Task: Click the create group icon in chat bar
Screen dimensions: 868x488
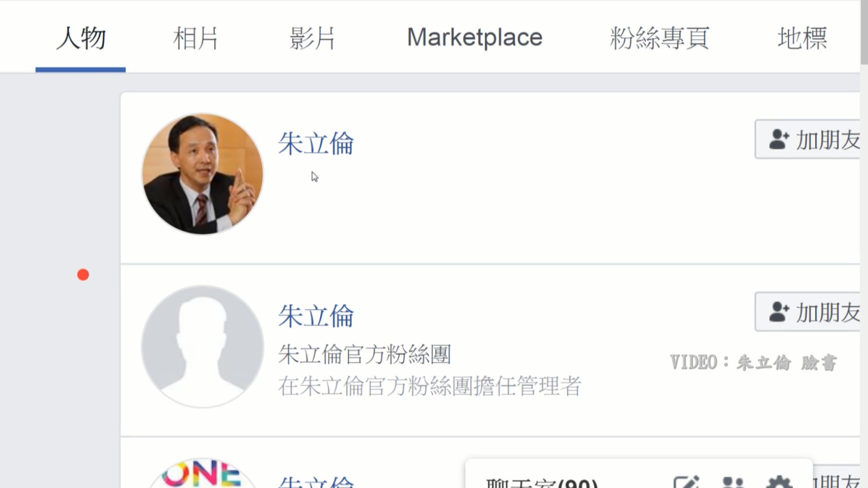Action: [733, 482]
